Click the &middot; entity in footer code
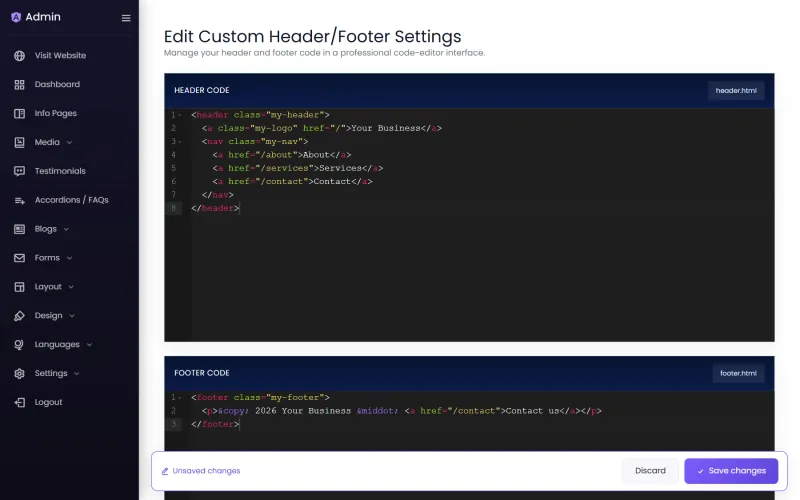This screenshot has width=800, height=500. point(377,411)
